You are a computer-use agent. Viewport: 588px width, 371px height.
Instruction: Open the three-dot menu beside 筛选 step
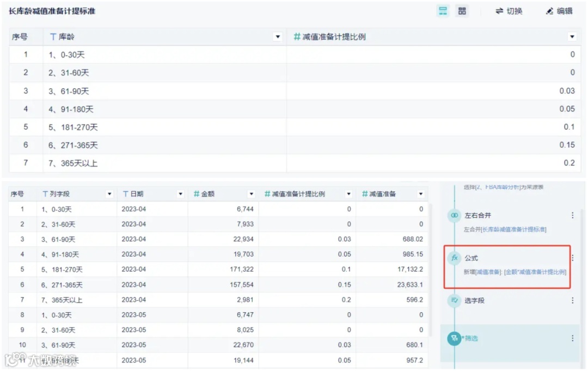tap(573, 338)
